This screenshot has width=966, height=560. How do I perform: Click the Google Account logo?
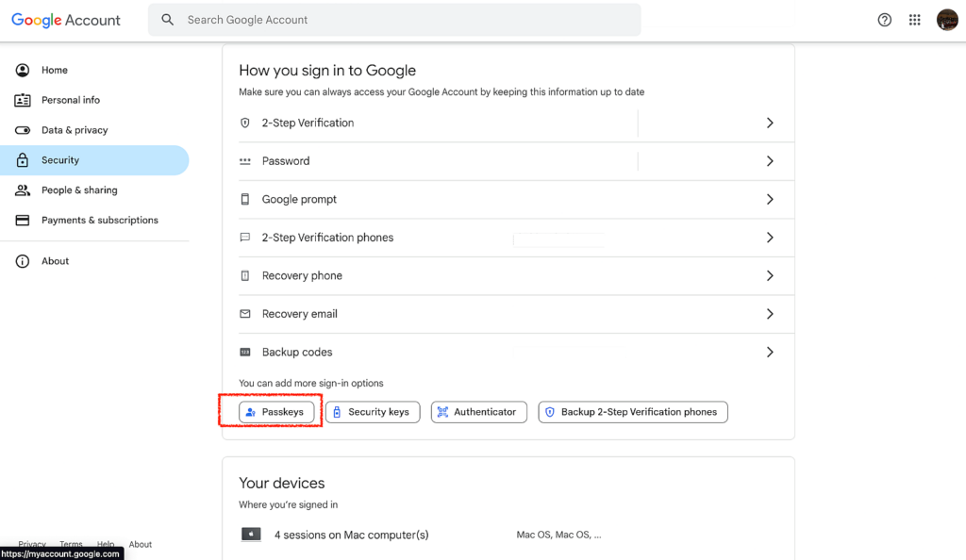(66, 20)
